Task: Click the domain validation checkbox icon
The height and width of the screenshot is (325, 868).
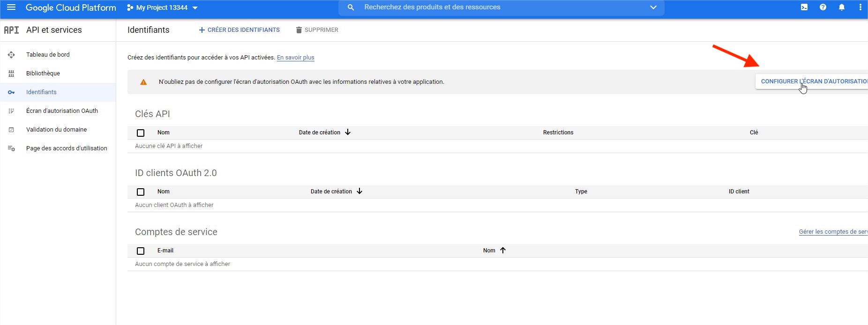Action: coord(11,130)
